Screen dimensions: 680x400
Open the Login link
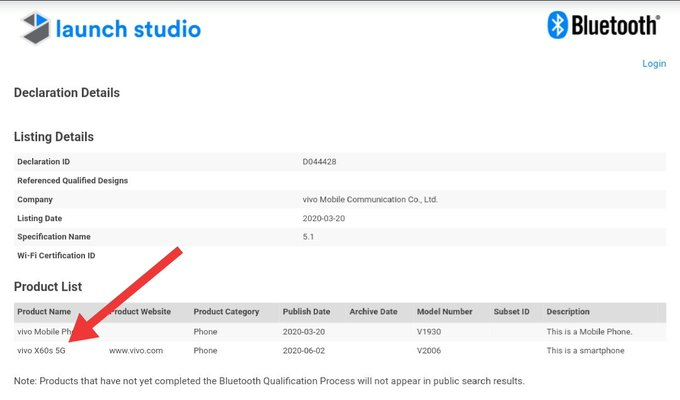click(x=654, y=63)
